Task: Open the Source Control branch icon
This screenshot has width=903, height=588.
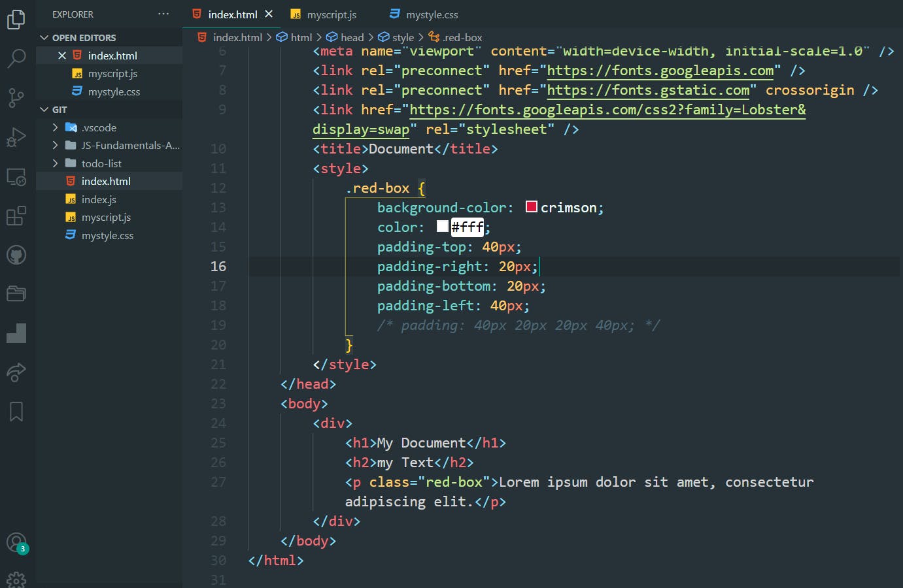Action: [16, 98]
